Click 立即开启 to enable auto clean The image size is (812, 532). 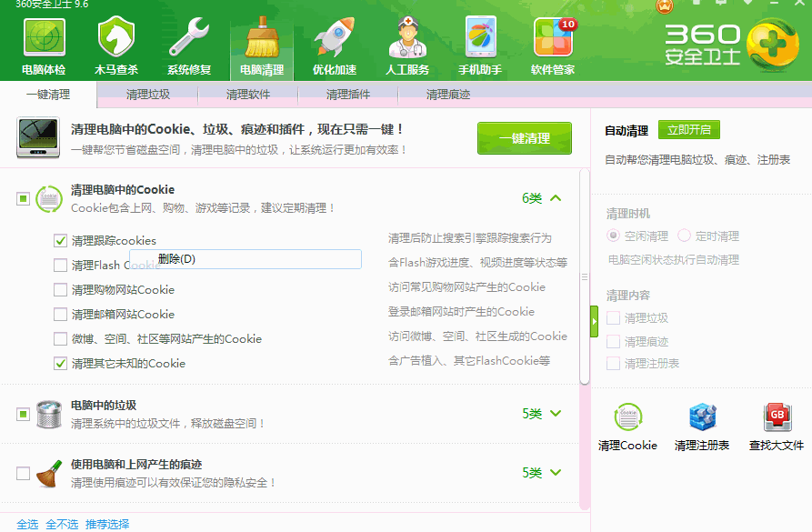click(x=689, y=129)
